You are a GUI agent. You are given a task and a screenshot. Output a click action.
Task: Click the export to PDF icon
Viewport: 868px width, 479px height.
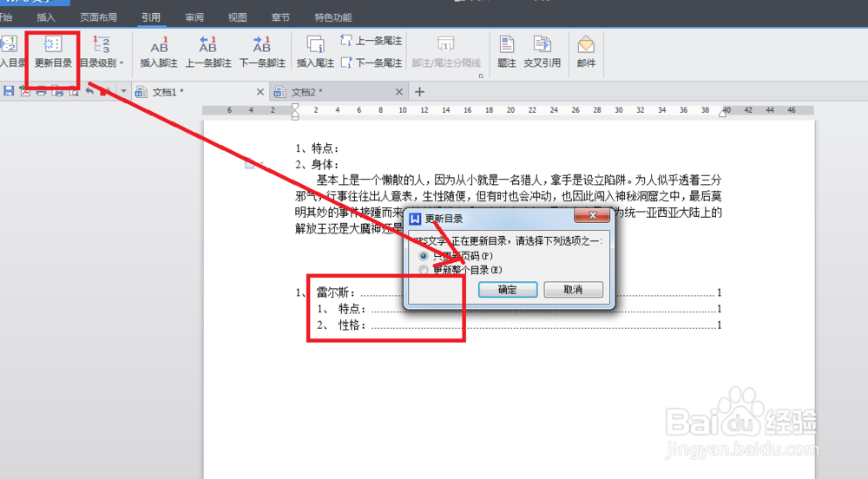(x=25, y=91)
